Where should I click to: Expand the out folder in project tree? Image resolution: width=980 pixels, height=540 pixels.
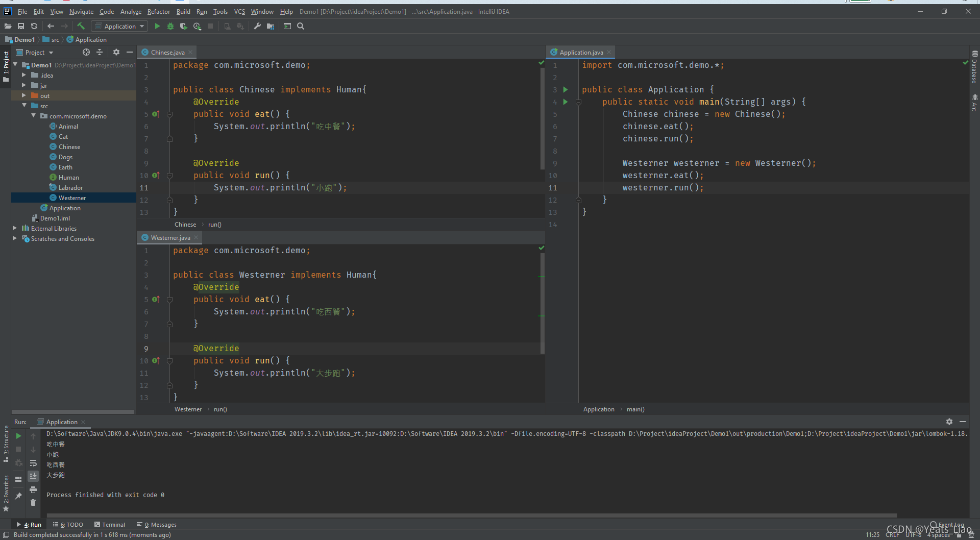24,95
